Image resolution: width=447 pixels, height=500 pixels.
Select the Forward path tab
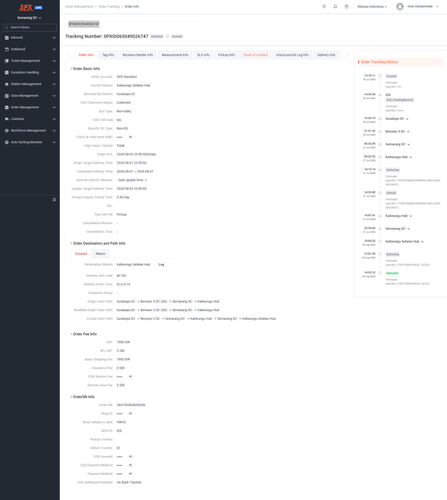pos(81,254)
